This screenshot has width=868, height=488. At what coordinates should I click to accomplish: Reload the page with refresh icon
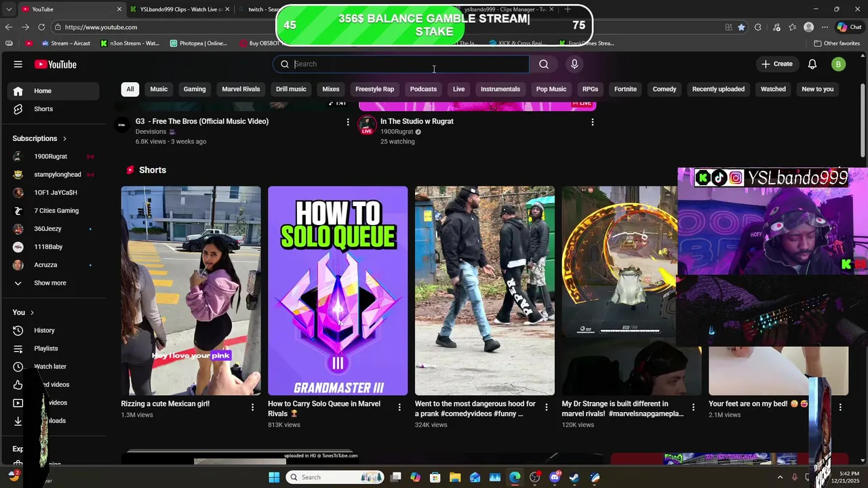click(x=41, y=27)
